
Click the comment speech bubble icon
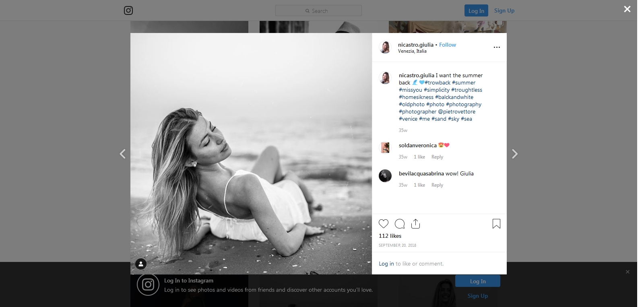(400, 224)
